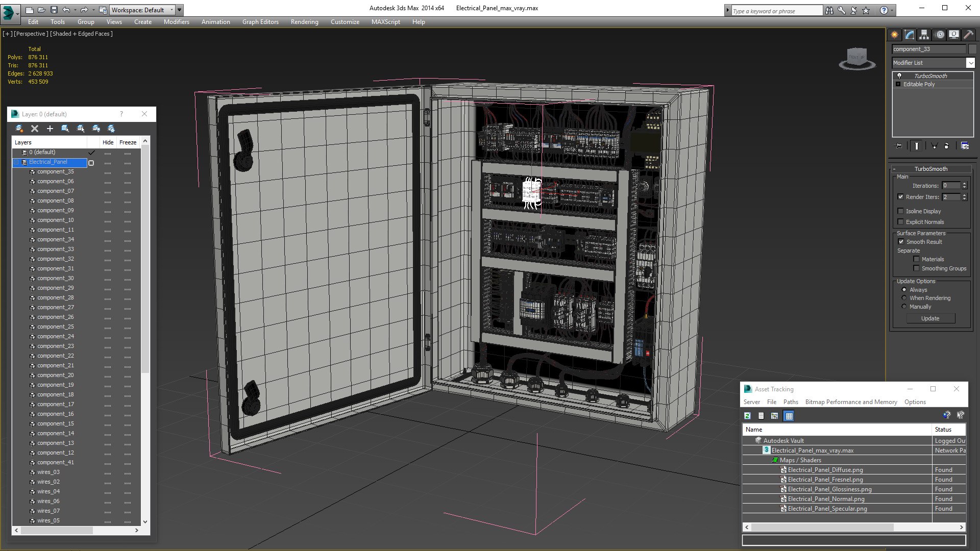Screen dimensions: 980x551
Task: Click the Asset Tracking refresh icon
Action: tap(747, 416)
